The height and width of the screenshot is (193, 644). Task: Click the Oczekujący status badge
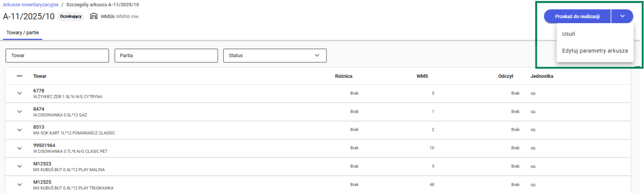70,16
